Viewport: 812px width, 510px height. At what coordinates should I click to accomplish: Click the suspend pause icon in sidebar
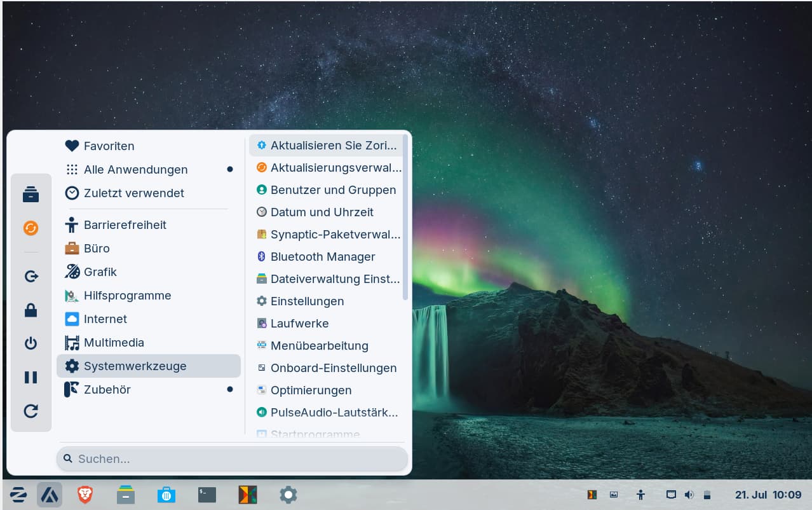click(30, 377)
